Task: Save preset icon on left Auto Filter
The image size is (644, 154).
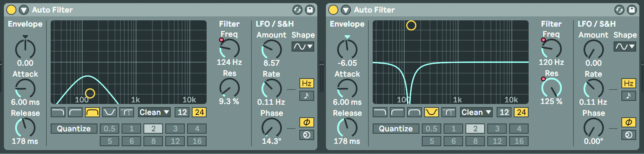Action: pyautogui.click(x=310, y=10)
